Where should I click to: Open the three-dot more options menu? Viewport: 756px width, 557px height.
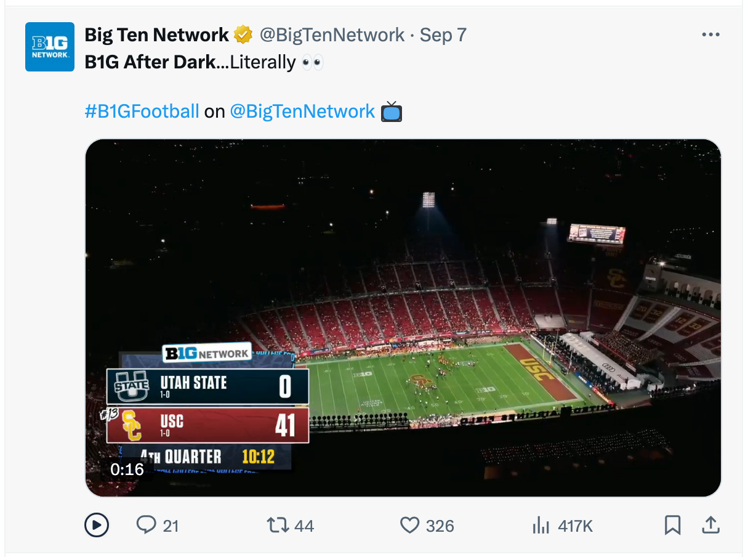[x=710, y=35]
